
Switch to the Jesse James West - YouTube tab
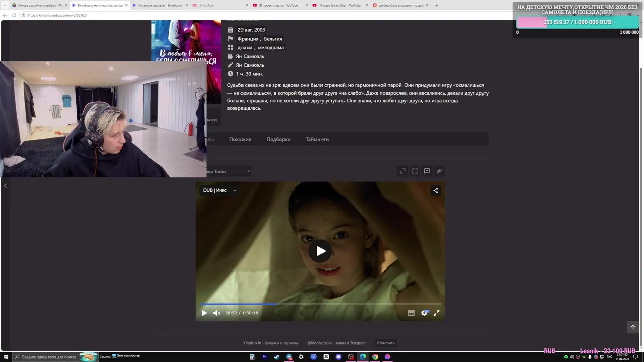point(339,5)
